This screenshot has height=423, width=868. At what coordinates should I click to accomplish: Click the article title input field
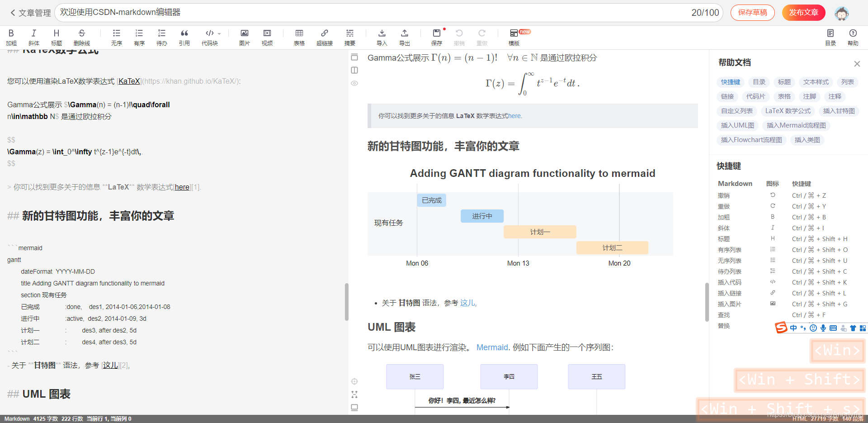[389, 13]
